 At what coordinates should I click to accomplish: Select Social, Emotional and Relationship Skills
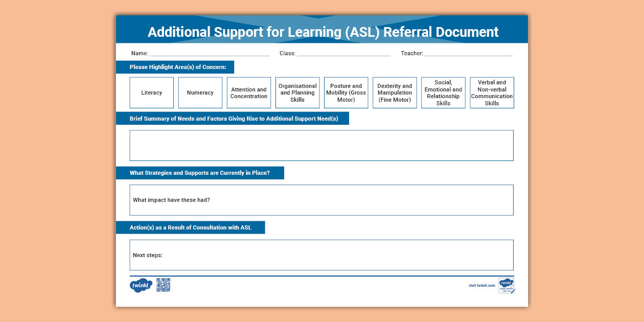[x=443, y=93]
